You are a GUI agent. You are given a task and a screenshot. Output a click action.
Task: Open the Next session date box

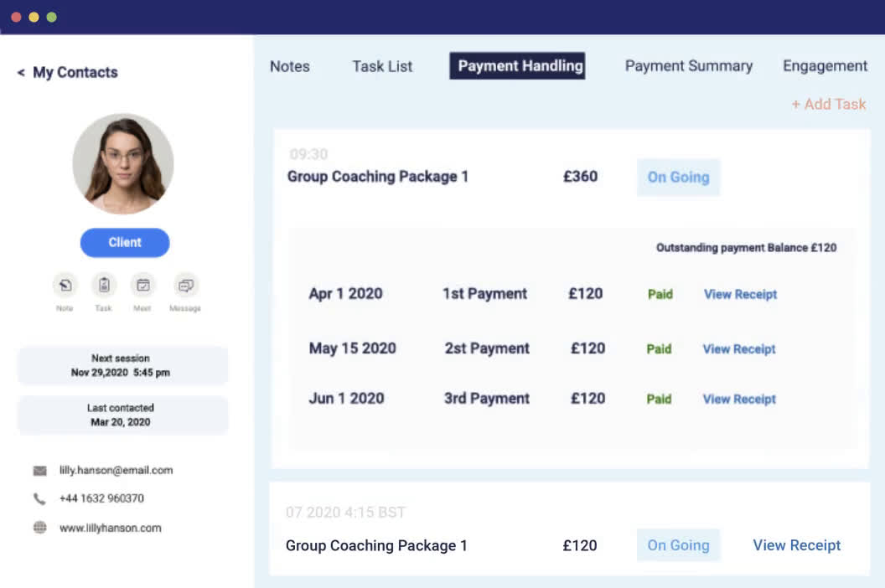click(122, 365)
